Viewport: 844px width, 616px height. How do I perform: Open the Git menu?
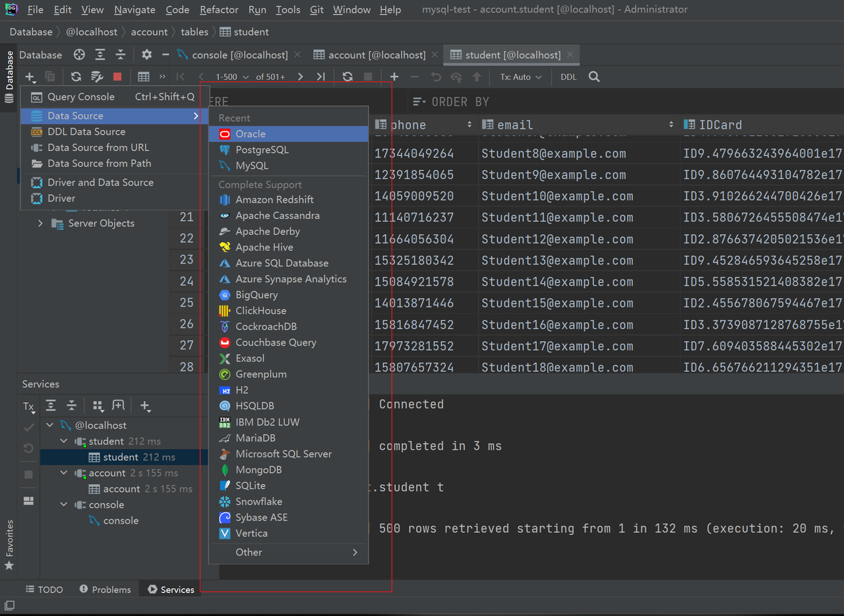click(x=316, y=10)
